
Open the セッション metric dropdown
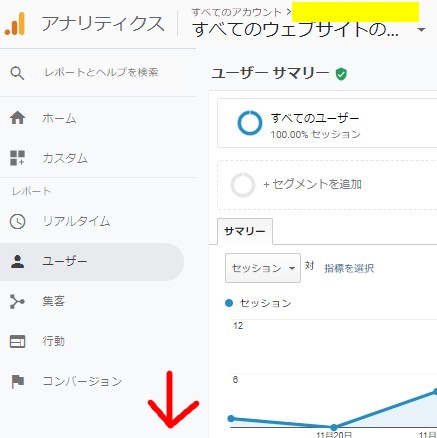click(263, 268)
